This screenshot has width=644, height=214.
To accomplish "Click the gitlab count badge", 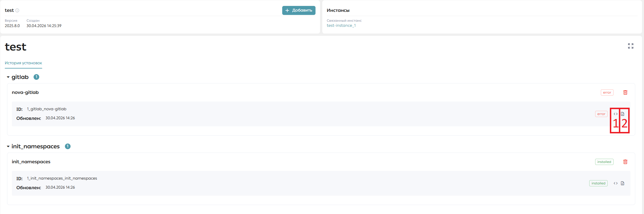I will pyautogui.click(x=36, y=77).
